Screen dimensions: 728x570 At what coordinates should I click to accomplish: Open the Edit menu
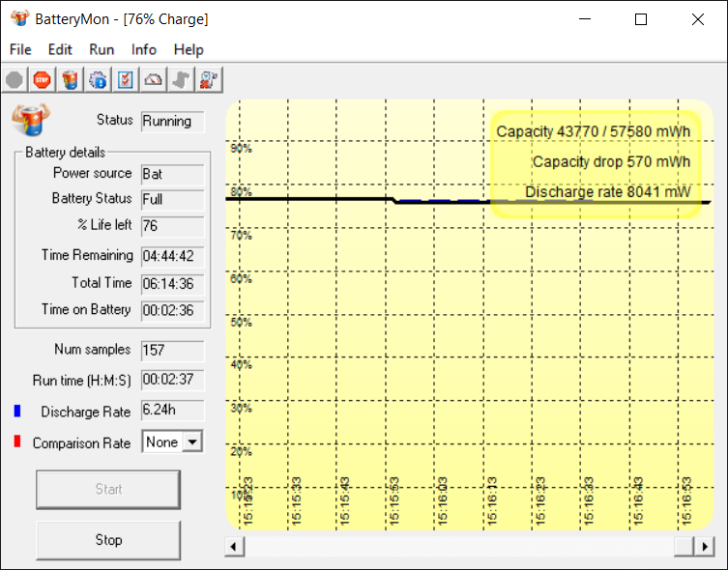60,49
